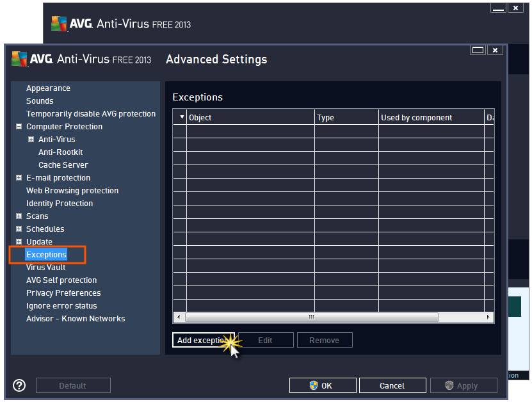Click the Default button
The width and height of the screenshot is (532, 402).
click(x=73, y=386)
